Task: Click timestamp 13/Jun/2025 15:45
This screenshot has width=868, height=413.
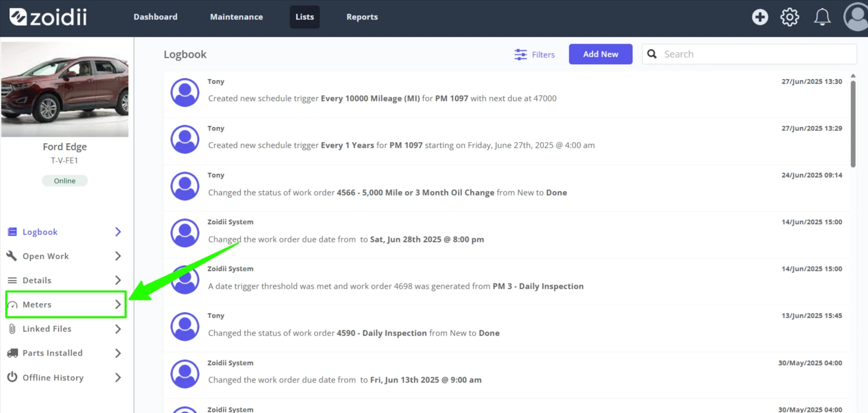Action: [x=812, y=316]
